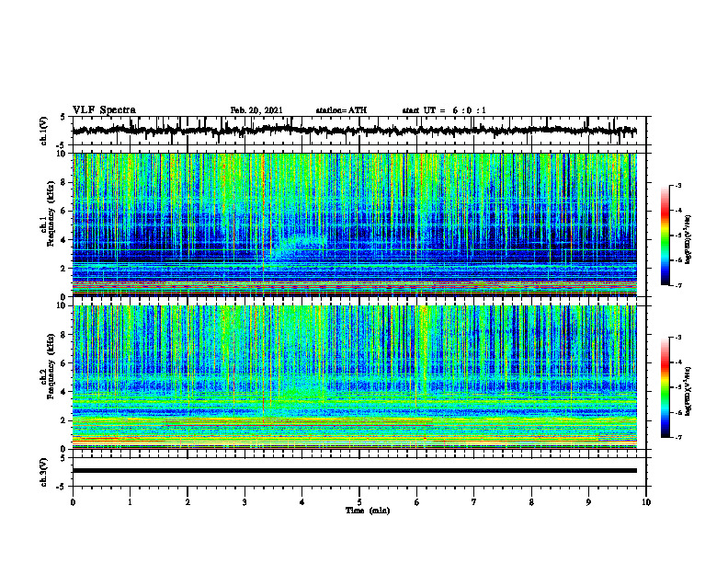Click the '2' kHz tick of the ch.1 spectrogram
Viewport: 728px width, 563px height.
coord(64,269)
